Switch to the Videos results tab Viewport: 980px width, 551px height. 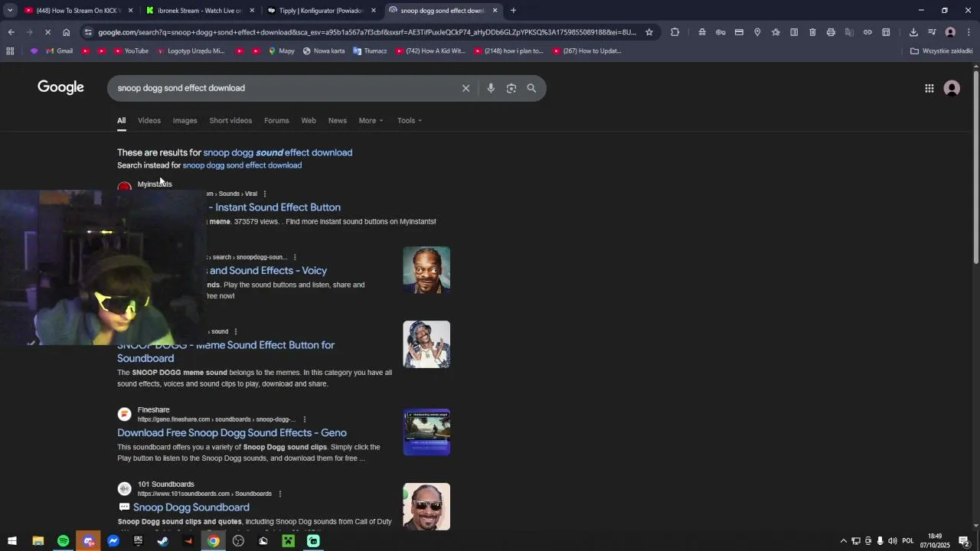point(149,121)
